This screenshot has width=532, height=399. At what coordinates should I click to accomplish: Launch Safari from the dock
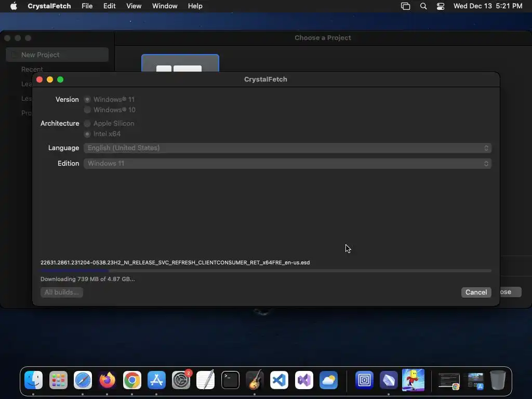83,380
